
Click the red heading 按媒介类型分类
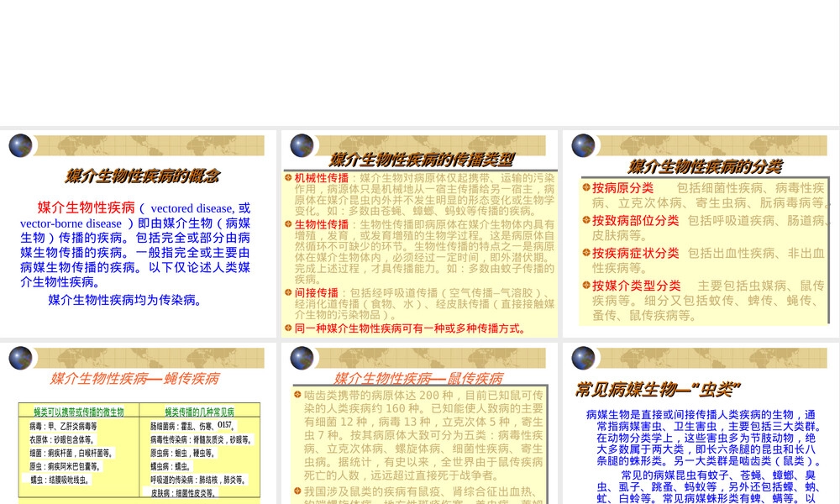pos(637,286)
